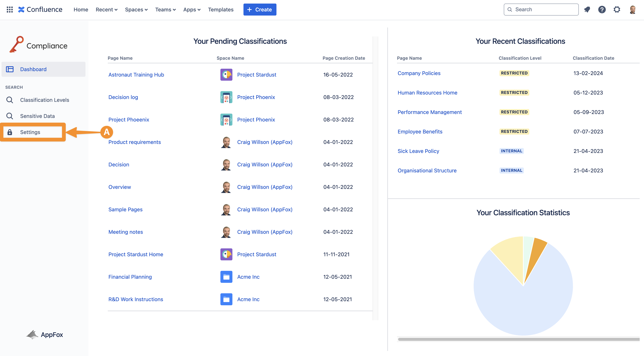Open Sensitive Data search in the sidebar
Viewport: 644px width, 356px height.
pos(37,116)
